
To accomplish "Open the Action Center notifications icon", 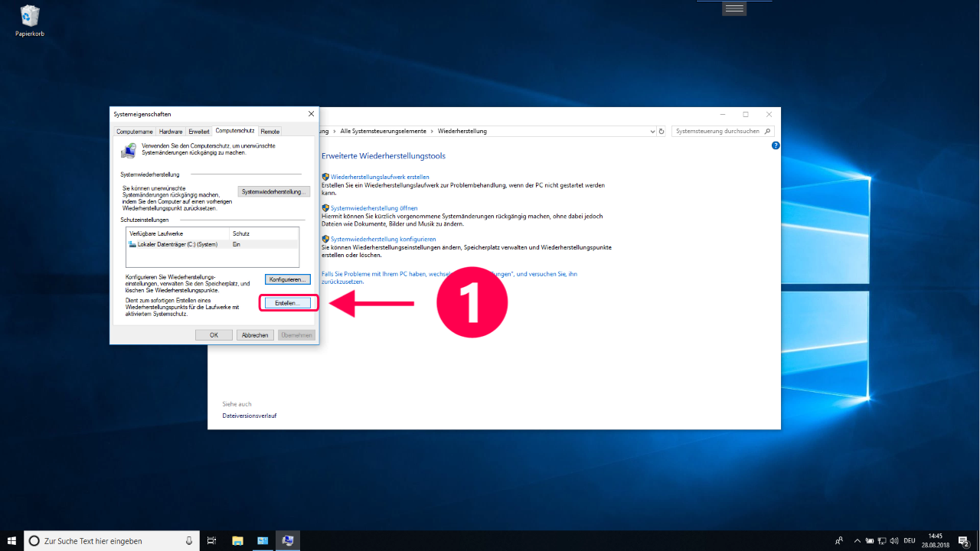I will coord(964,540).
